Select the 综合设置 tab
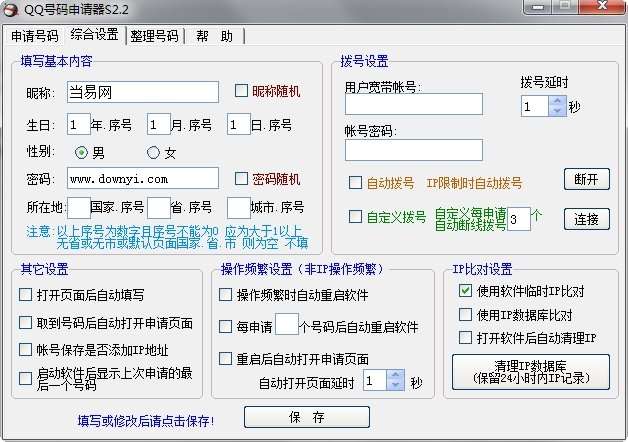 pos(95,34)
